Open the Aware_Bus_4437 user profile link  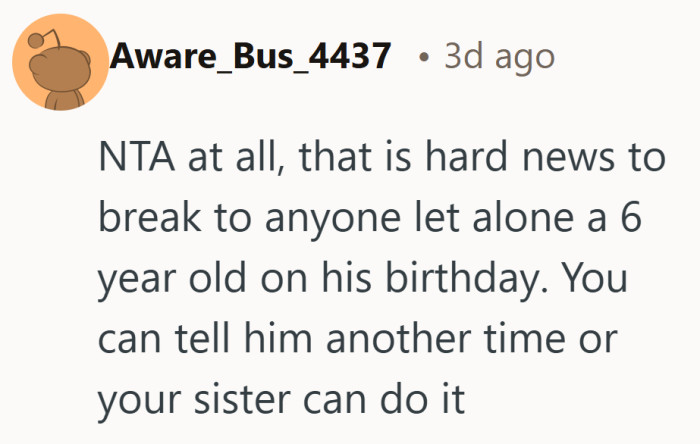coord(250,57)
